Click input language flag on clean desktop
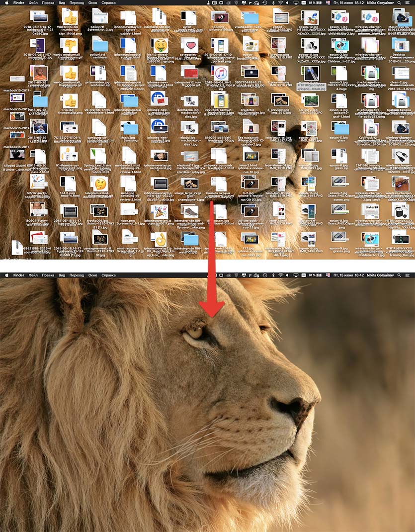Viewport: 415px width, 532px height. [x=328, y=275]
